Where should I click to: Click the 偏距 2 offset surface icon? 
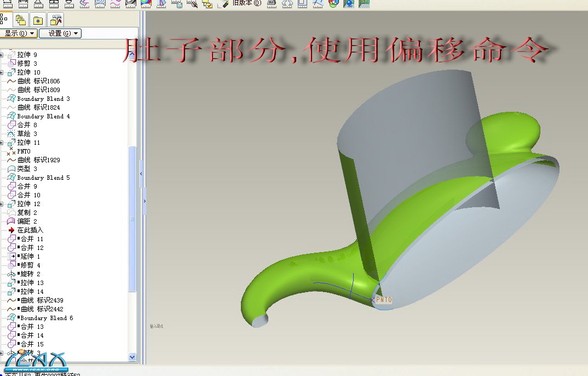[11, 221]
